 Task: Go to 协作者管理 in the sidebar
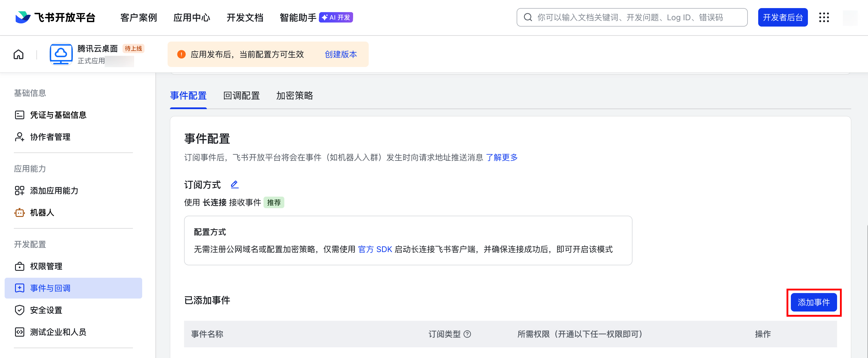(50, 137)
